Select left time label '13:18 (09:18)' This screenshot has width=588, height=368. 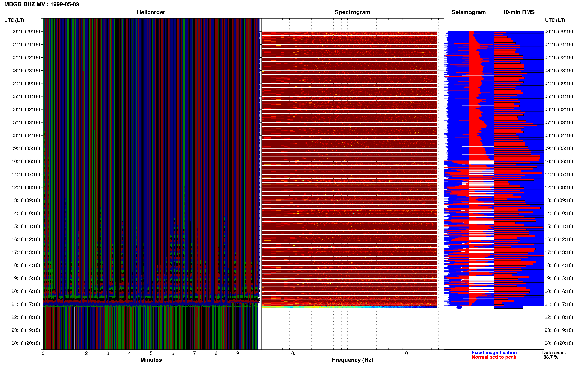coord(26,200)
